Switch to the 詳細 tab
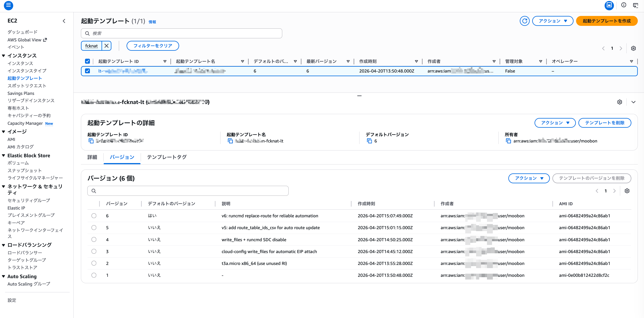644x318 pixels. [92, 157]
